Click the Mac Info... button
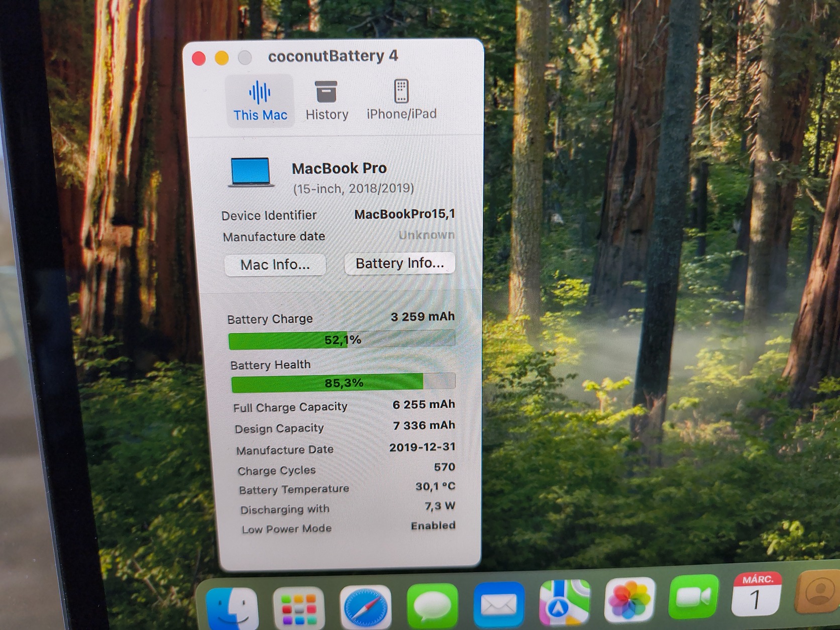This screenshot has height=630, width=840. (275, 264)
